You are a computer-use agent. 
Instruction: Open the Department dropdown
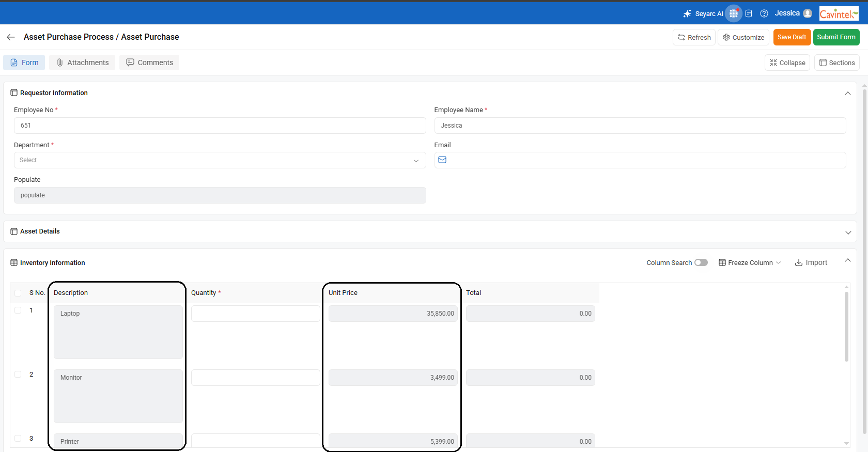click(x=220, y=160)
